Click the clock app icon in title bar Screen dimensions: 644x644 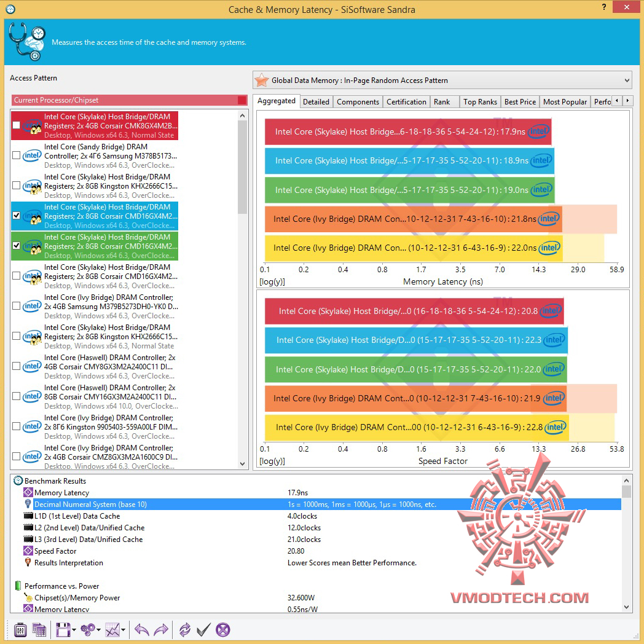coord(10,9)
